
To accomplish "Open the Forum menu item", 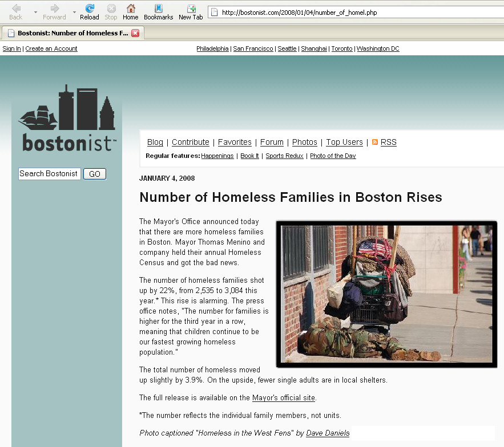I will point(272,142).
